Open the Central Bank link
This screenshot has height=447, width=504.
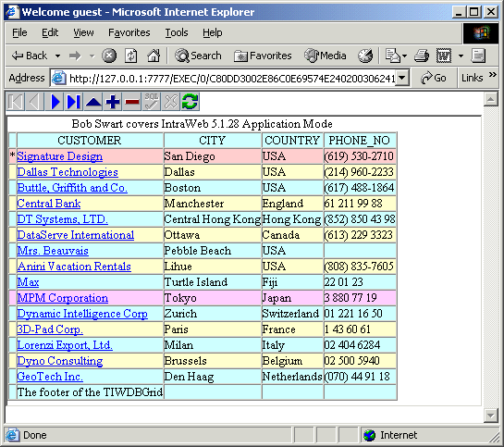coord(48,204)
